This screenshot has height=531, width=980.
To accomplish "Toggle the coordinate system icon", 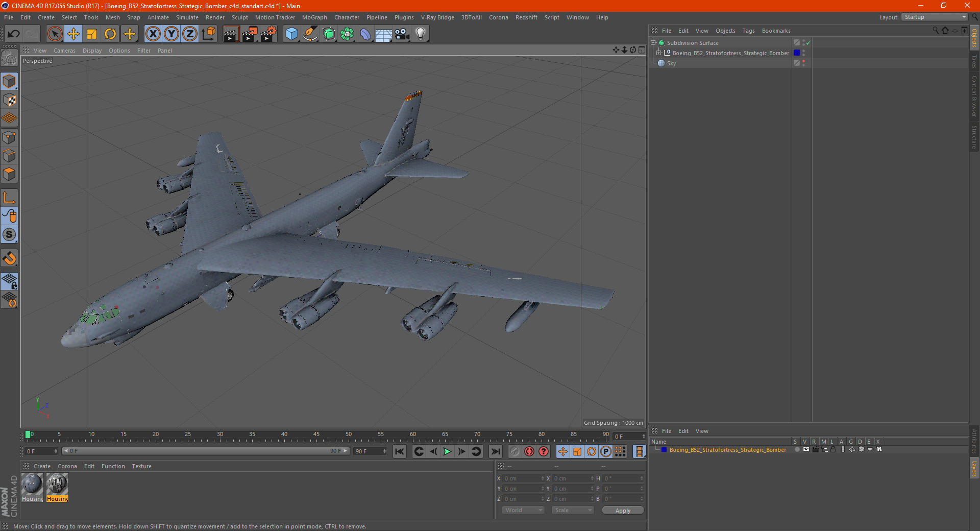I will click(208, 34).
